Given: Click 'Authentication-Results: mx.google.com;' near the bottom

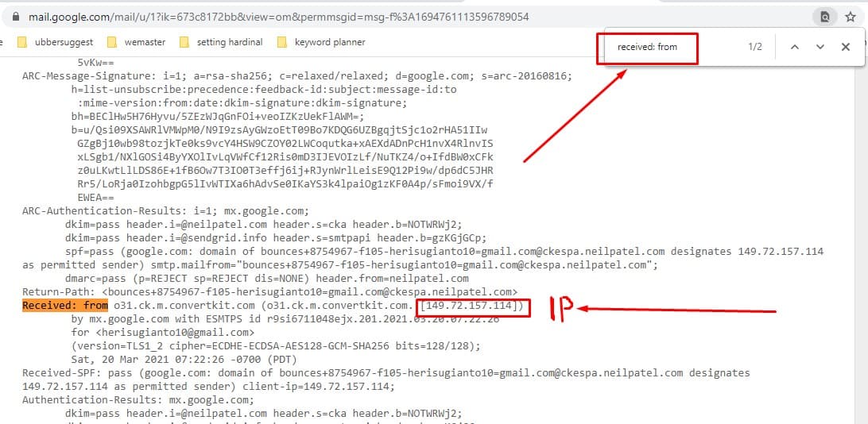Looking at the screenshot, I should pos(138,400).
